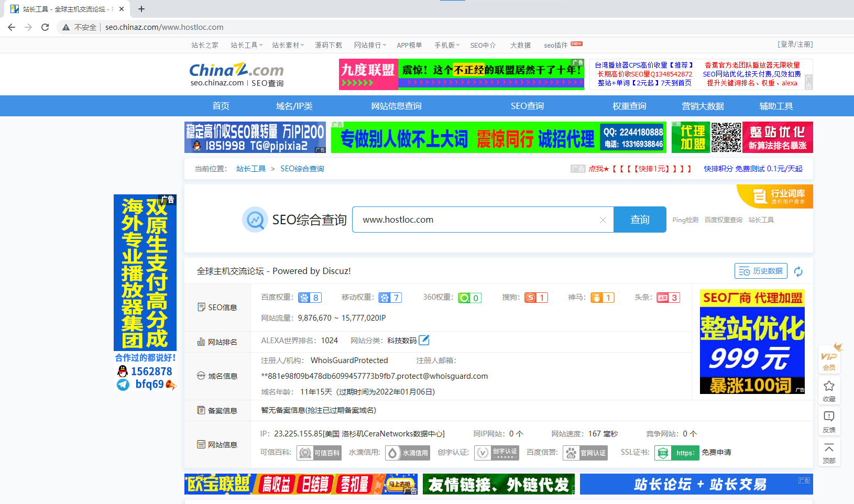The height and width of the screenshot is (504, 854).
Task: Click the Baidu weight score icon showing 8
Action: (310, 297)
